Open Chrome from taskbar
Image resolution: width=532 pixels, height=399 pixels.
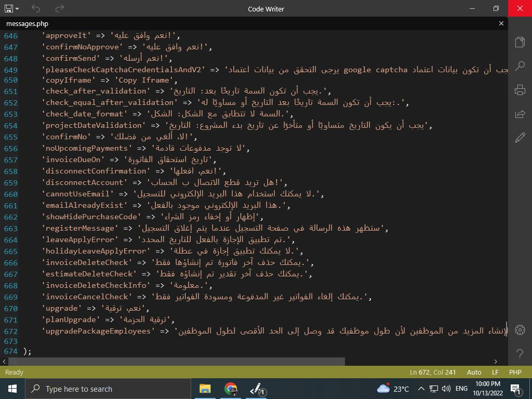pyautogui.click(x=231, y=389)
